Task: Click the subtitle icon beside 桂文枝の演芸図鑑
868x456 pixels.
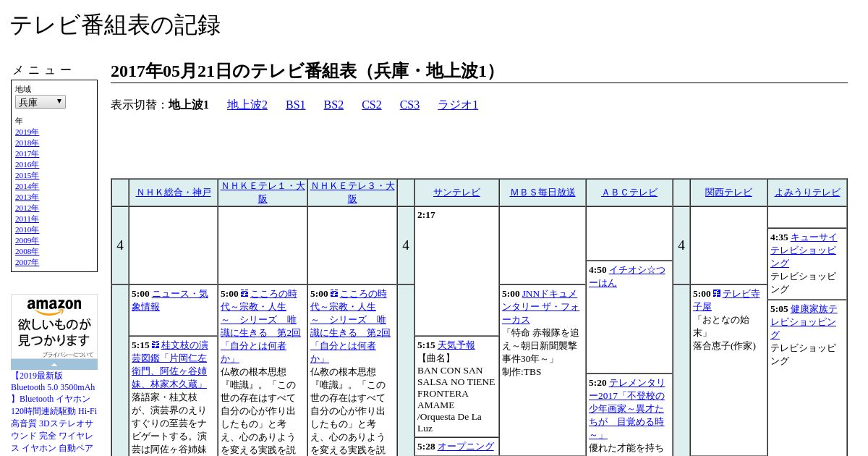Action: point(156,345)
